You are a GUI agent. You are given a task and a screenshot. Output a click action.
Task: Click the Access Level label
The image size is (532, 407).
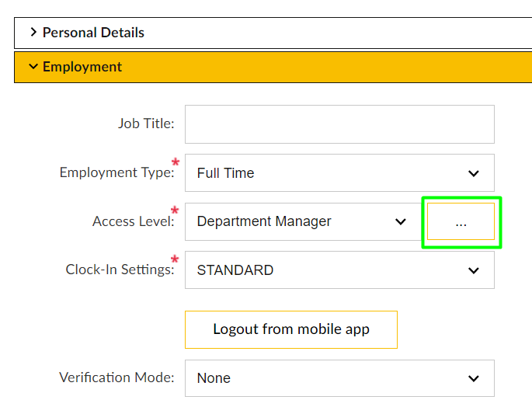pyautogui.click(x=134, y=221)
